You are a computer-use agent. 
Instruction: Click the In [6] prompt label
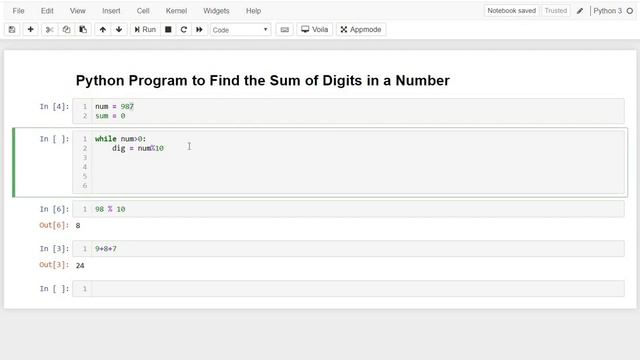[x=54, y=209]
